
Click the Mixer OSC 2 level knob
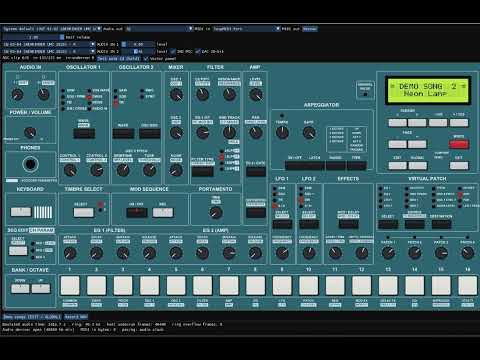click(176, 133)
